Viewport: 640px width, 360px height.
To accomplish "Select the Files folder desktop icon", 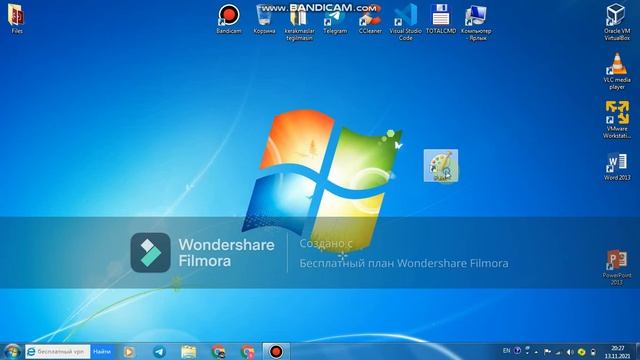I will [17, 18].
